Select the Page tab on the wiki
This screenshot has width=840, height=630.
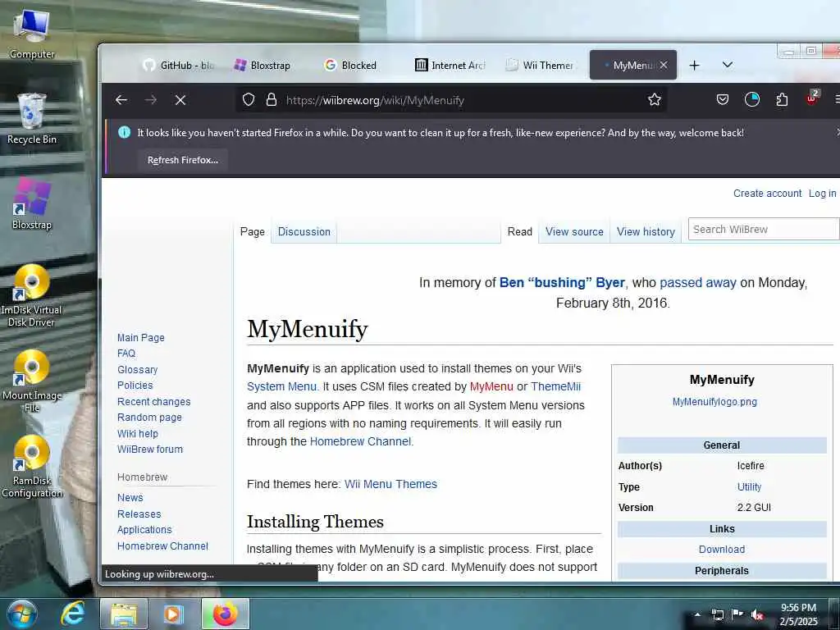tap(253, 231)
